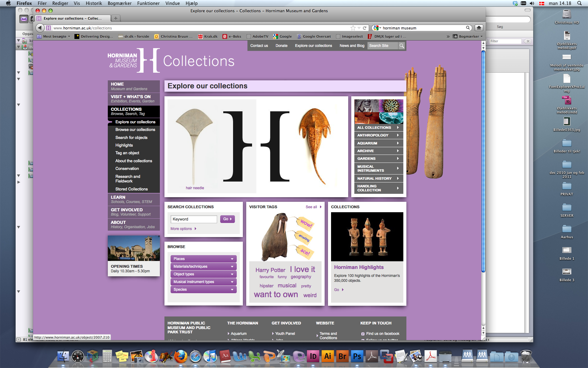Click the Horniman Highlights figures thumbnail
The height and width of the screenshot is (368, 588).
(367, 236)
